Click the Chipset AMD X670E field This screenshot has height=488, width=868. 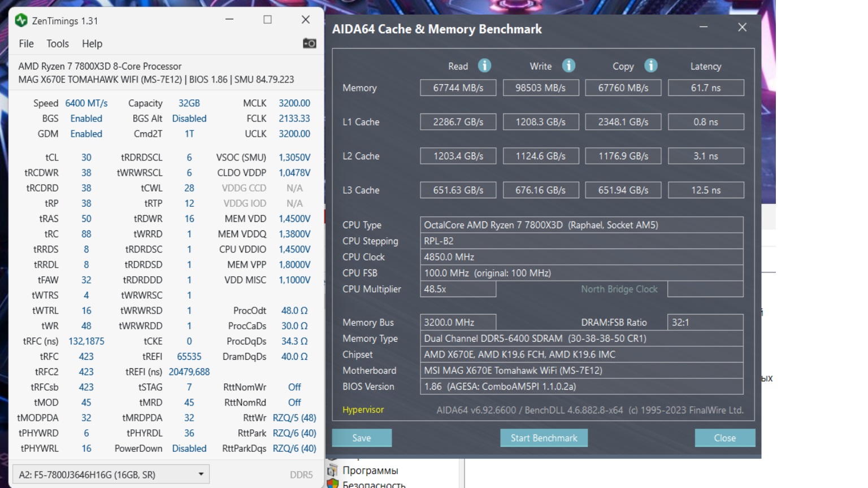tap(581, 354)
